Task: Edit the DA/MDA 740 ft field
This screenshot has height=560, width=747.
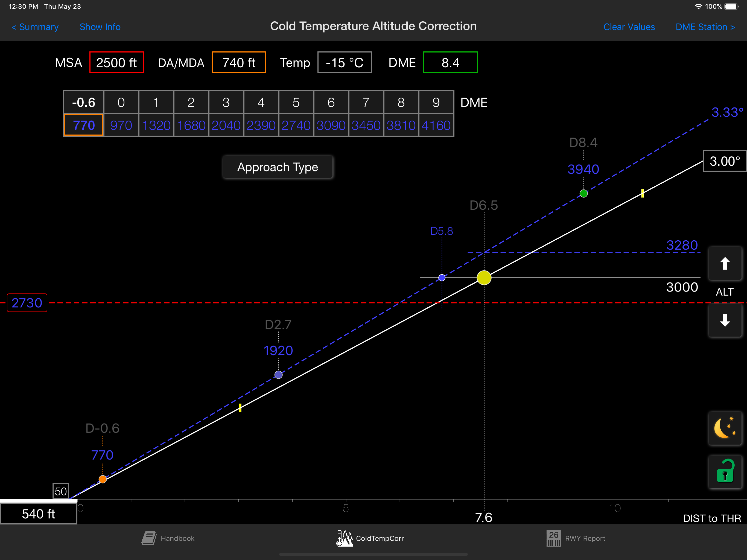Action: click(239, 63)
